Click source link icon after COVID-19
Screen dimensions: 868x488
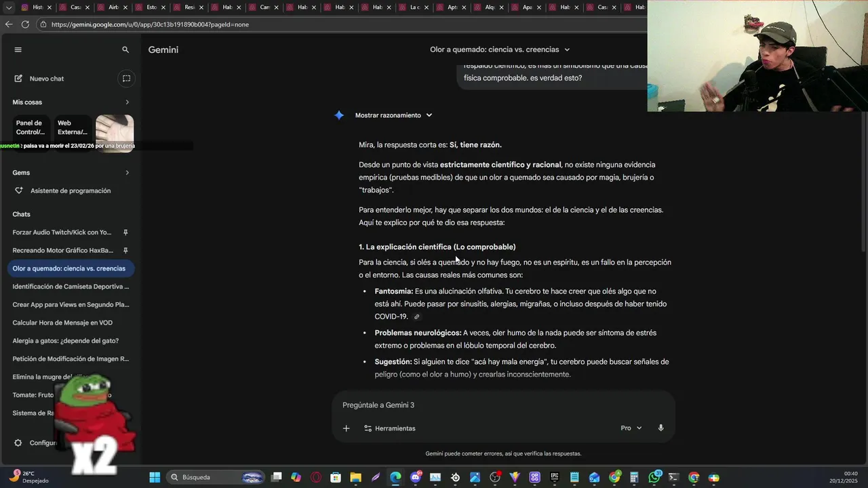pos(417,317)
